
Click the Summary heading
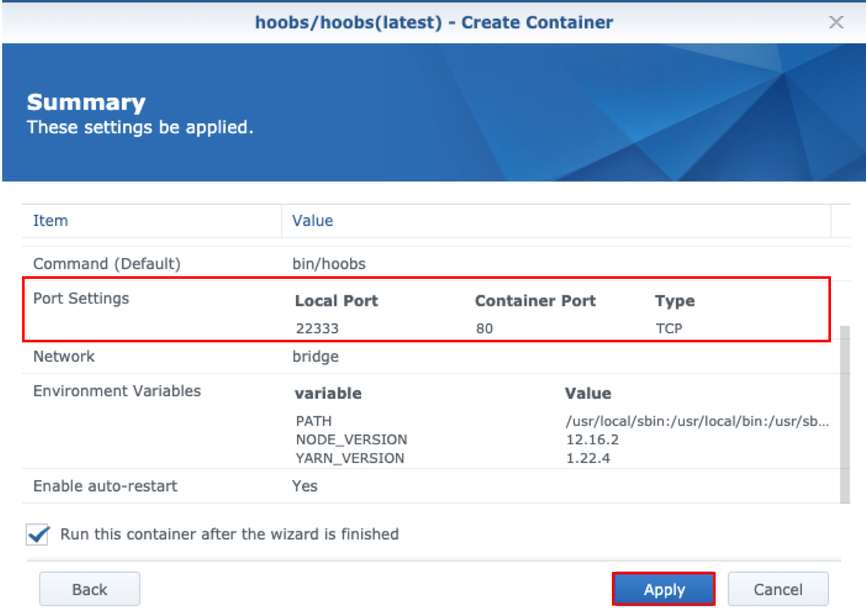86,102
